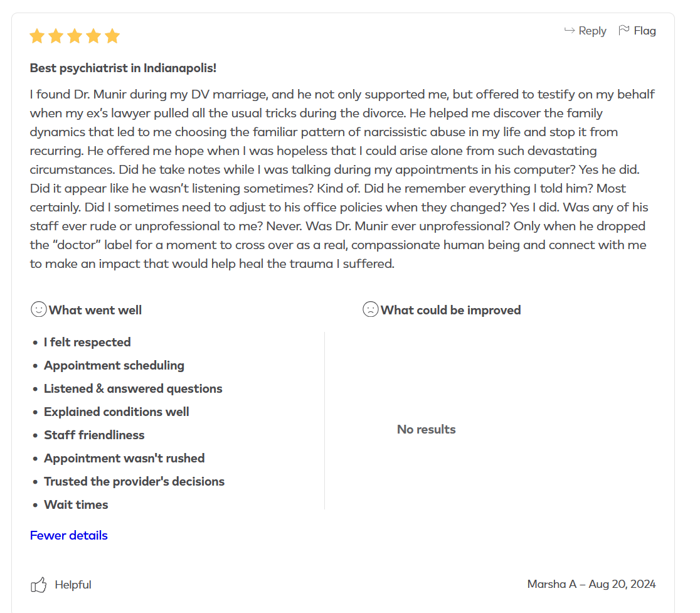Click reviewer name Marsha A and date
The width and height of the screenshot is (700, 613).
tap(591, 584)
